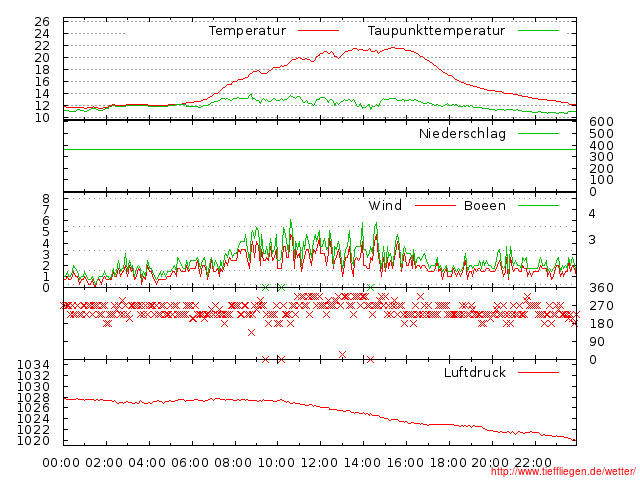Click the 1028 pressure axis value
The height and width of the screenshot is (480, 640).
tap(33, 397)
